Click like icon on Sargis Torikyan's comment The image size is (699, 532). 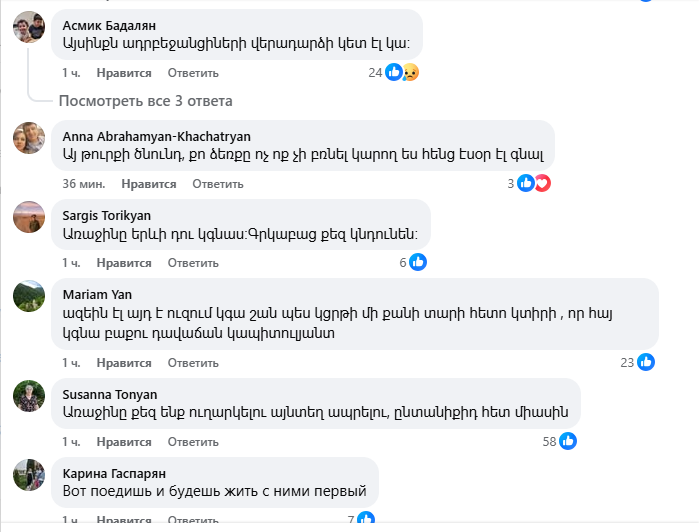(x=418, y=262)
